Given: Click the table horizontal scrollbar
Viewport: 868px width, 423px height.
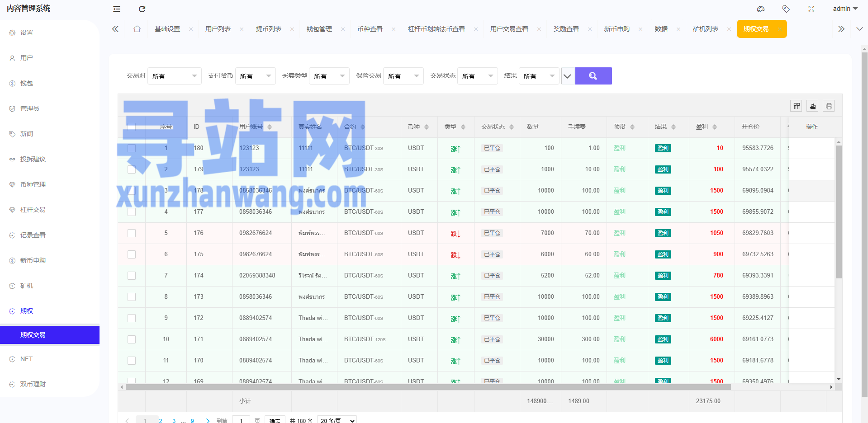Looking at the screenshot, I should (x=428, y=387).
